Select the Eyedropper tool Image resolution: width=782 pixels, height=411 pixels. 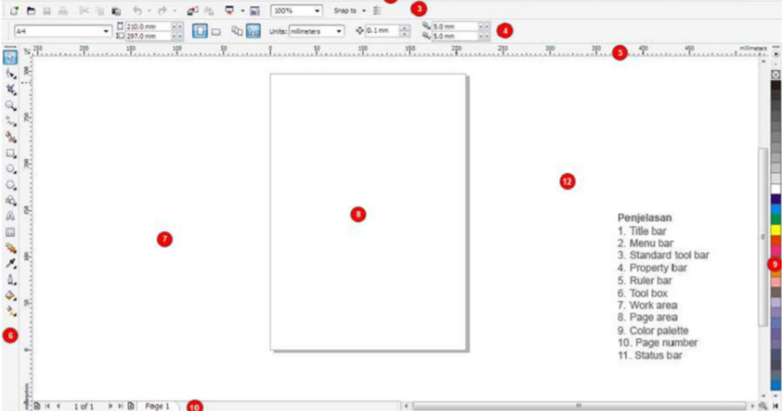(10, 264)
